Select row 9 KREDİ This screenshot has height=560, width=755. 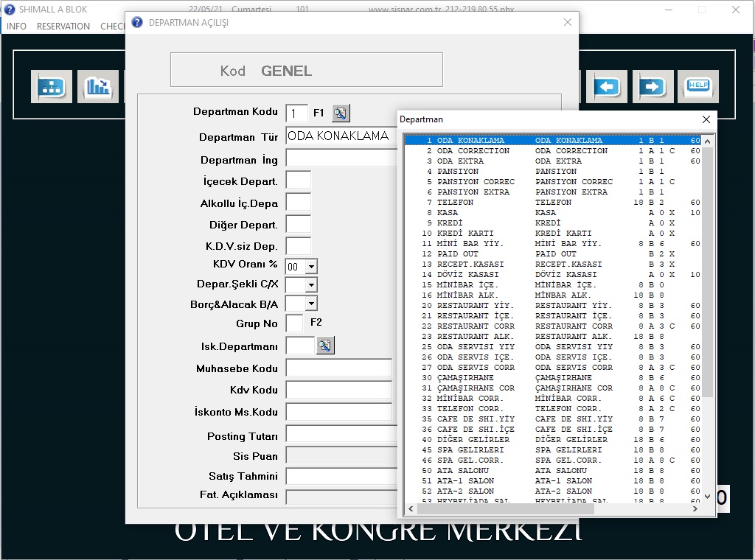pos(552,223)
